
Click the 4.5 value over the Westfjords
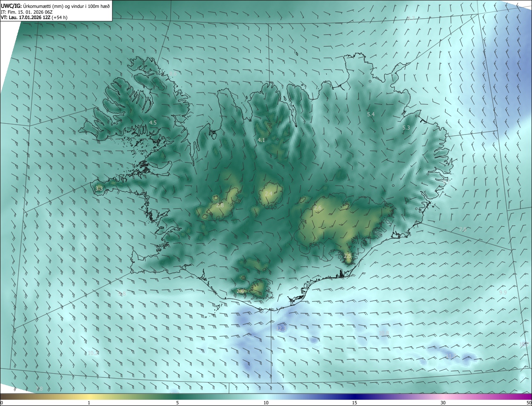(x=153, y=122)
